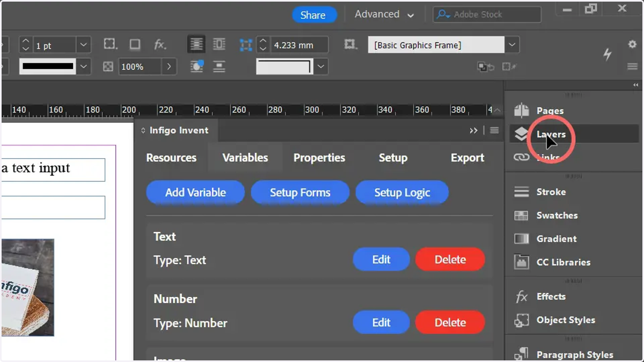Expand the stroke type dropdown
644x362 pixels.
click(84, 67)
